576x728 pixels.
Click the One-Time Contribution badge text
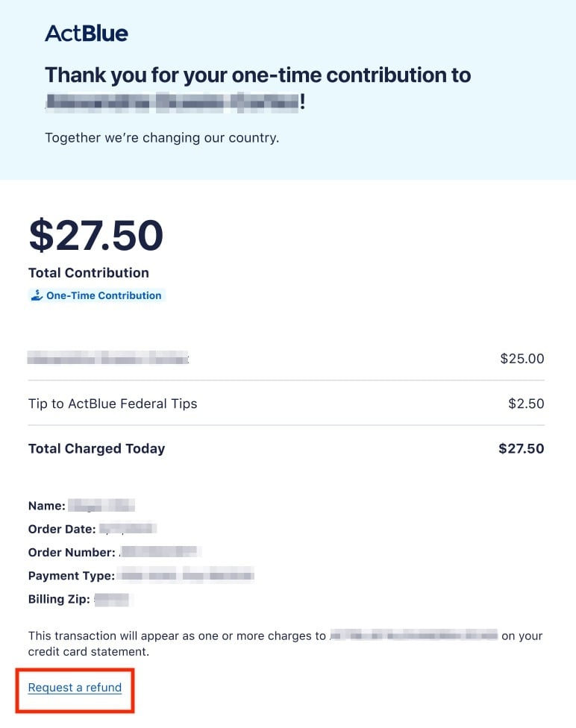click(104, 295)
